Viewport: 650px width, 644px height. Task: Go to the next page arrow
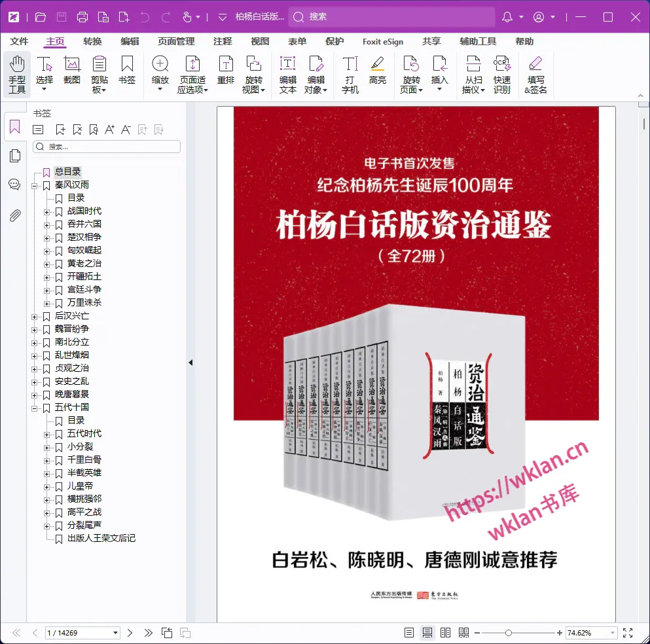pyautogui.click(x=130, y=633)
